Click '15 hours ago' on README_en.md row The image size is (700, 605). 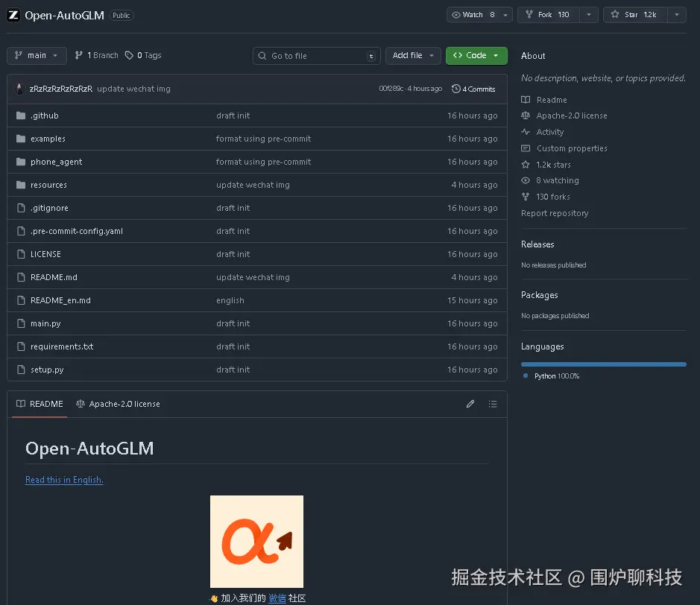click(x=473, y=300)
